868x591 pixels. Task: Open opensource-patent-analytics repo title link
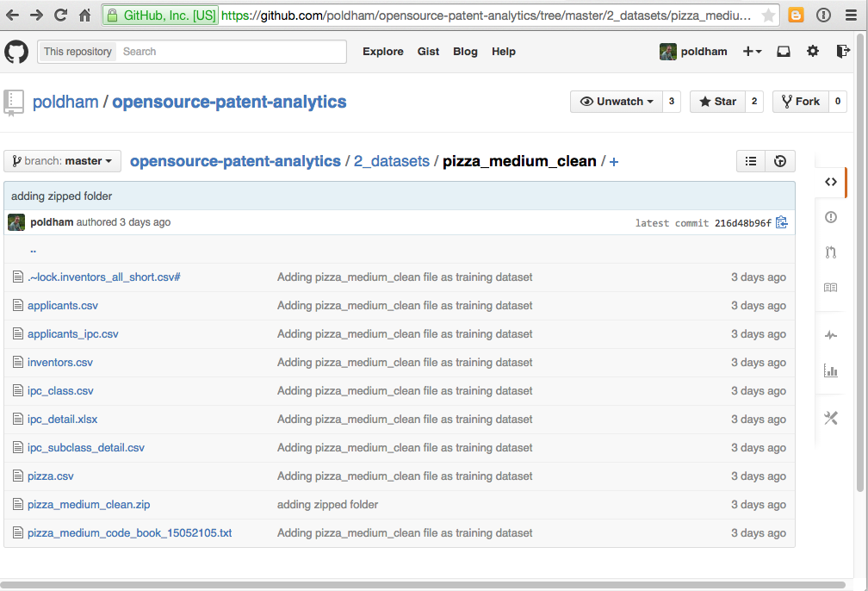tap(229, 102)
